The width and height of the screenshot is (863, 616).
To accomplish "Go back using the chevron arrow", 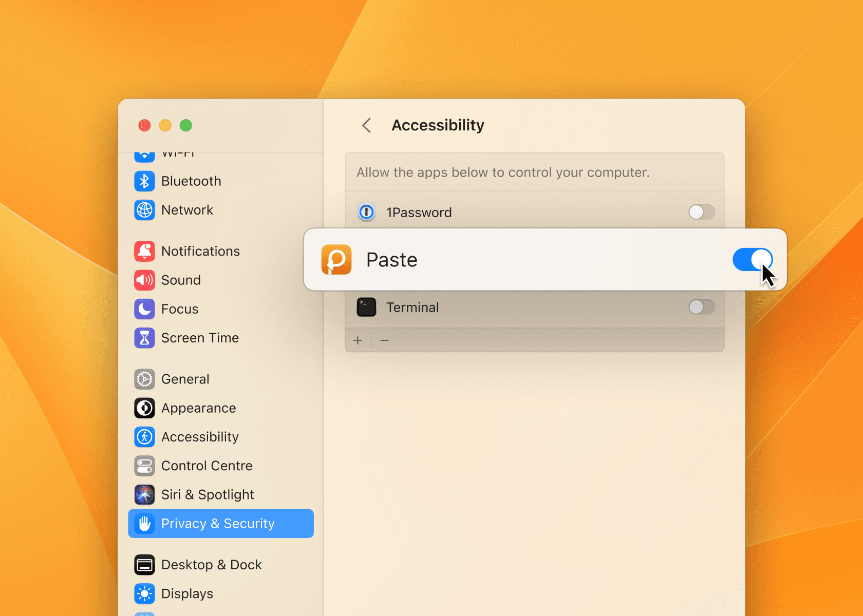I will pos(367,125).
